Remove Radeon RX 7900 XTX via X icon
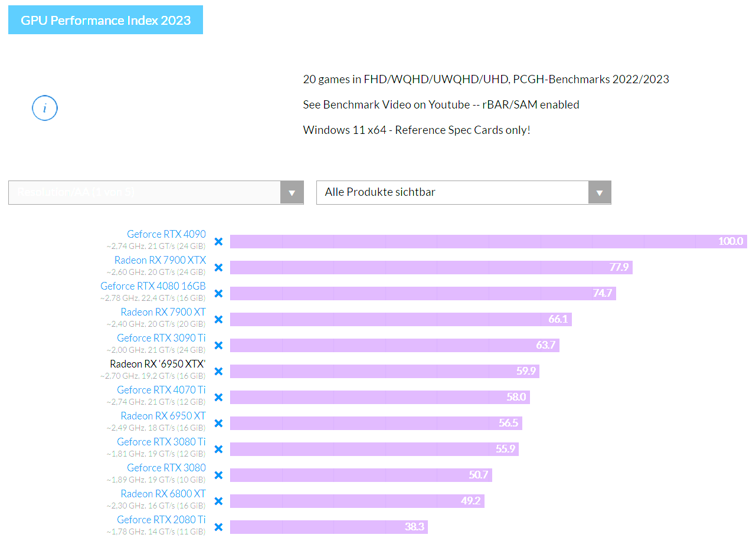Image resolution: width=756 pixels, height=538 pixels. coord(218,267)
